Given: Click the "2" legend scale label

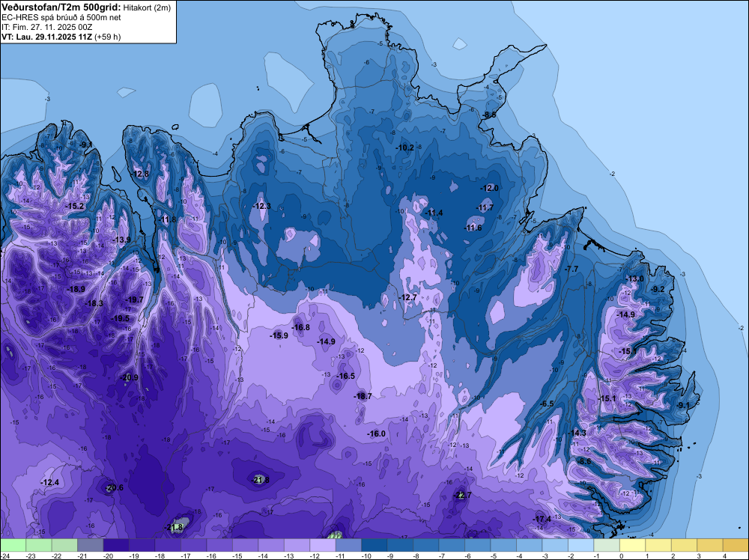Looking at the screenshot, I should pos(673,556).
